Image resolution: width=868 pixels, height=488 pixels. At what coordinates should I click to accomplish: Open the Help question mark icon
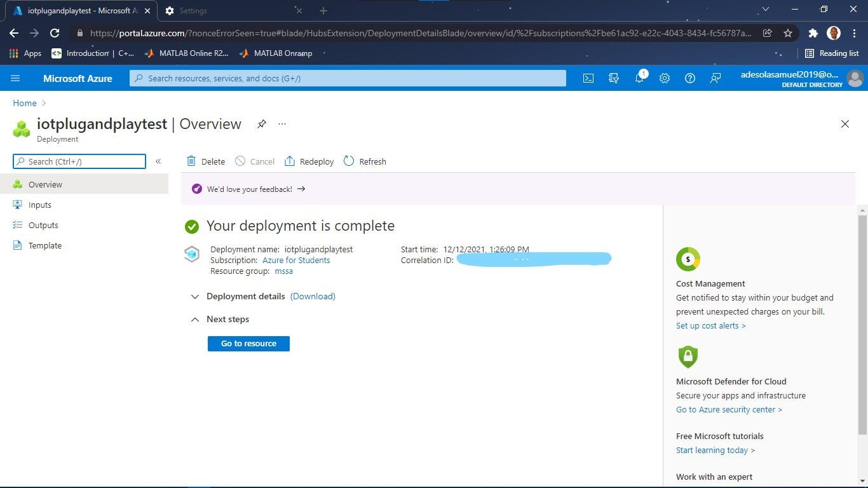click(x=690, y=78)
